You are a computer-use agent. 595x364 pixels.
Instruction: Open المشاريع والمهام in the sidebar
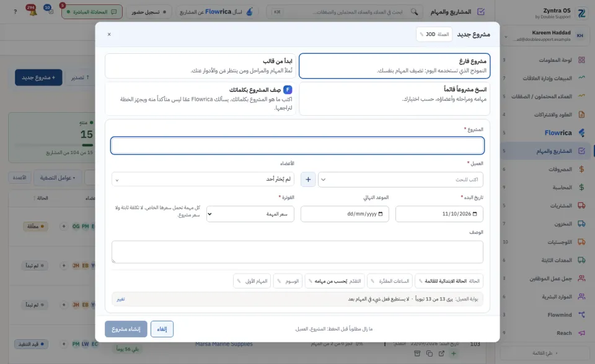[x=545, y=151]
